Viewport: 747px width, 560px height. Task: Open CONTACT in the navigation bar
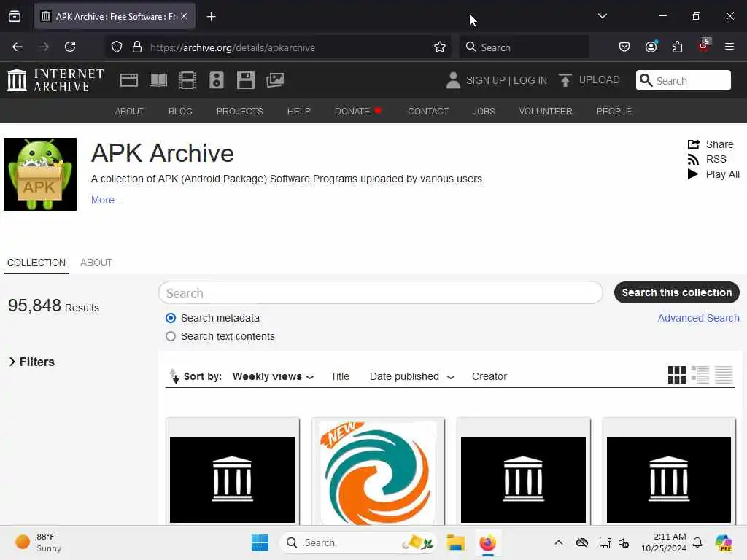click(x=427, y=111)
